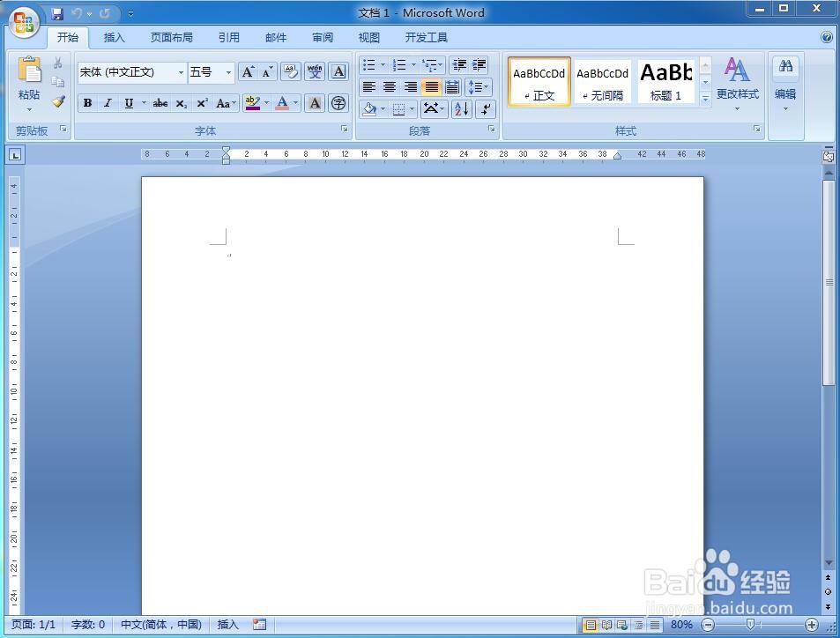Viewport: 840px width, 638px height.
Task: Apply text highlight color
Action: click(x=252, y=103)
